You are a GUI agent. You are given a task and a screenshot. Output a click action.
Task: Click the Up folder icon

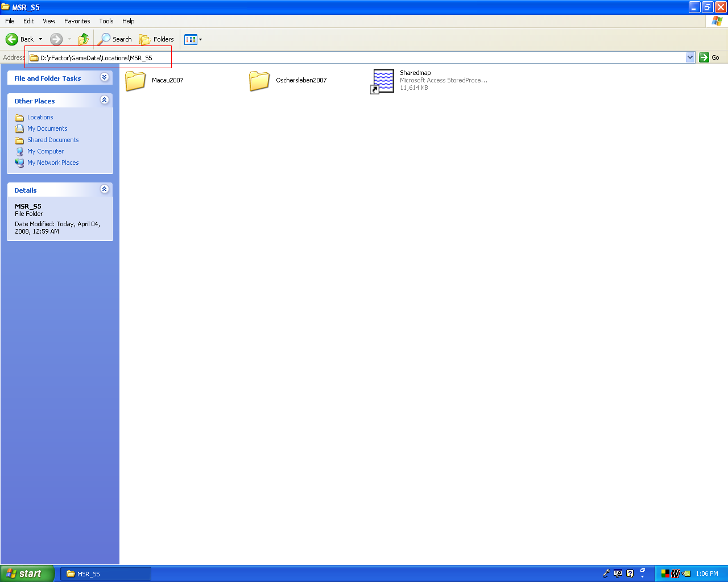84,39
